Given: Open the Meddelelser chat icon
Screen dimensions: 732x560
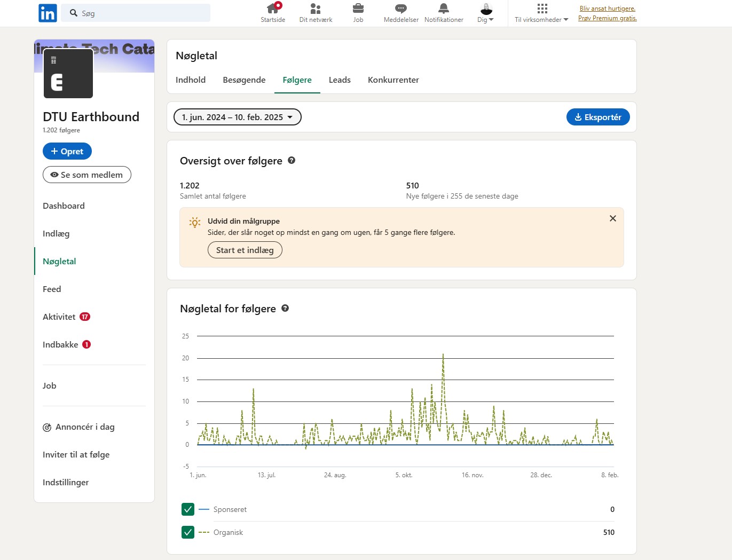Looking at the screenshot, I should pyautogui.click(x=401, y=9).
